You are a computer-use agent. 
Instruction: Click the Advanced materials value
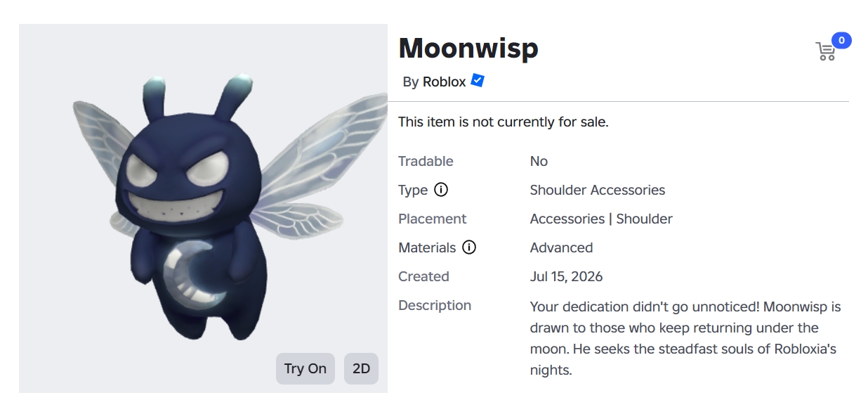tap(561, 247)
